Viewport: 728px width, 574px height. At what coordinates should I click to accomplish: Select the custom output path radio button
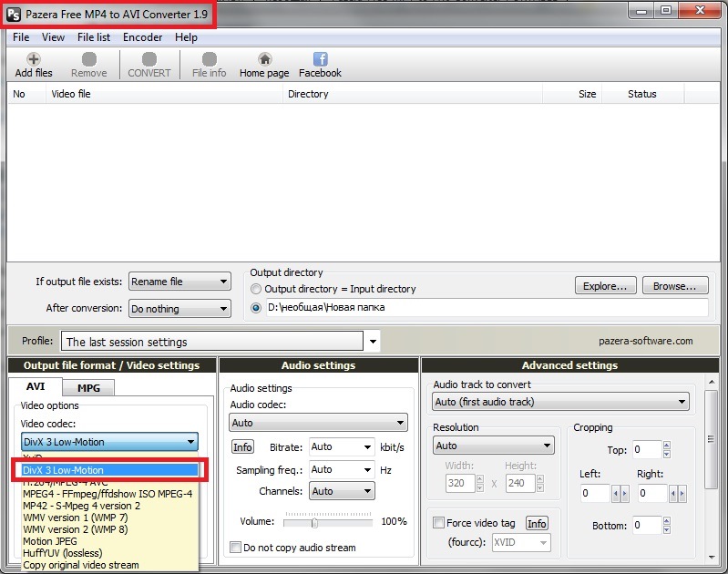pyautogui.click(x=256, y=308)
